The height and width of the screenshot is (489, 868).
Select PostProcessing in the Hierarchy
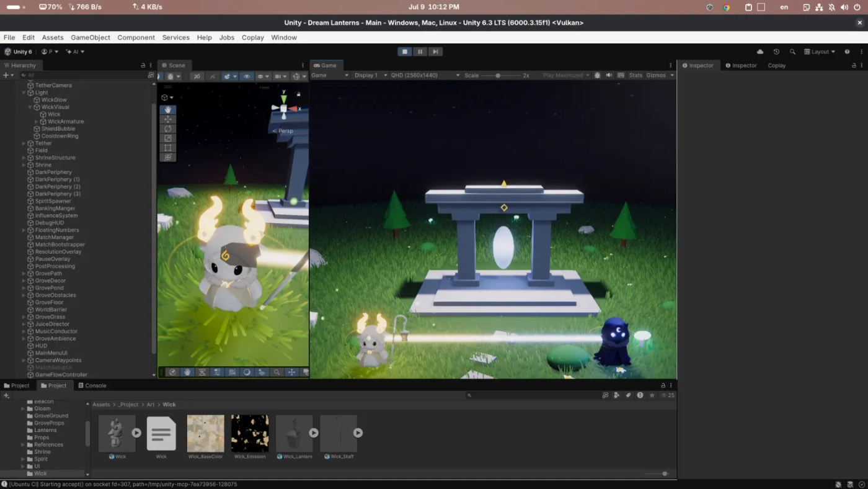point(55,266)
